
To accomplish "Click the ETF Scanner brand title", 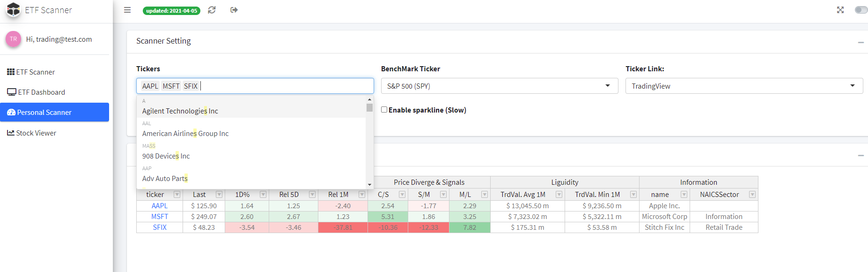I will [49, 10].
